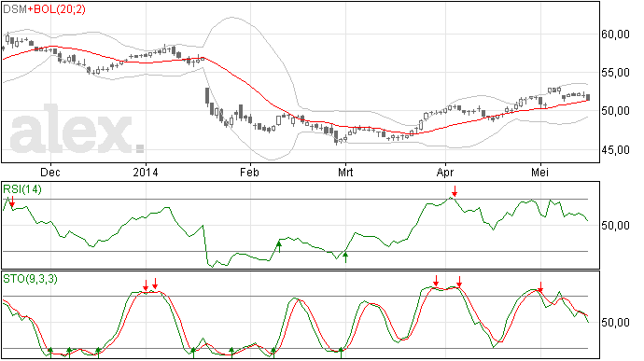The image size is (644, 361).
Task: Select the +BOL(20;2) indicator label
Action: 57,9
